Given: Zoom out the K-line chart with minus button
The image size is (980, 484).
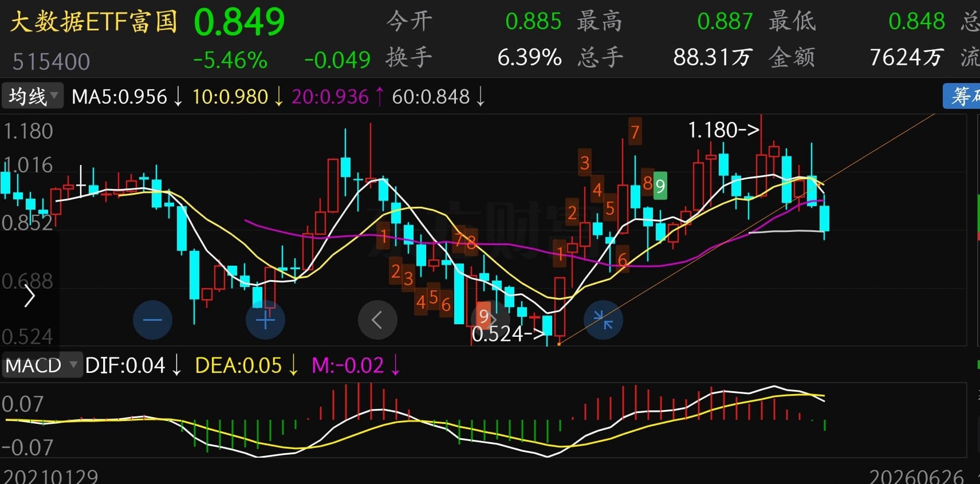Looking at the screenshot, I should coord(152,320).
